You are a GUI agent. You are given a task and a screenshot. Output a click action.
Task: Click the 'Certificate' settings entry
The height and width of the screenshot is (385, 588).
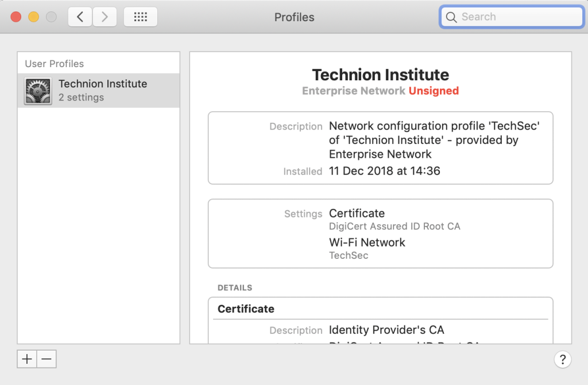(x=357, y=213)
